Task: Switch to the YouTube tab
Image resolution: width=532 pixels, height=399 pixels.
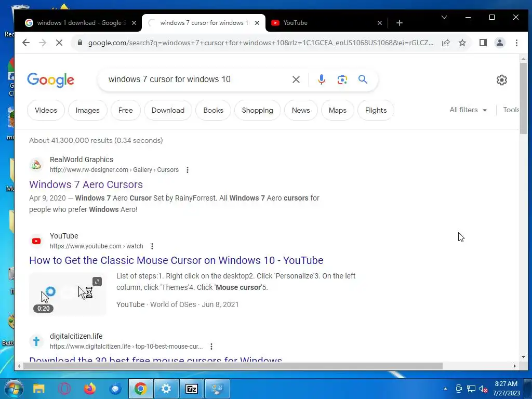Action: coord(326,23)
